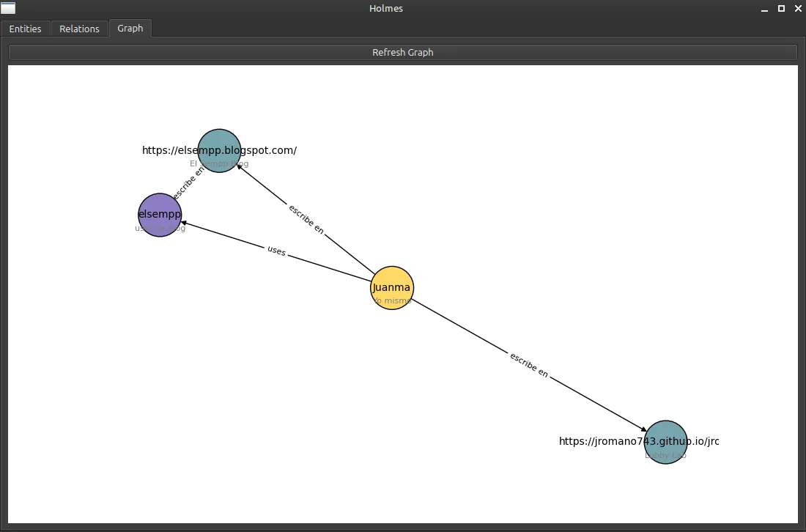Maximize the Holmes window

pos(781,9)
